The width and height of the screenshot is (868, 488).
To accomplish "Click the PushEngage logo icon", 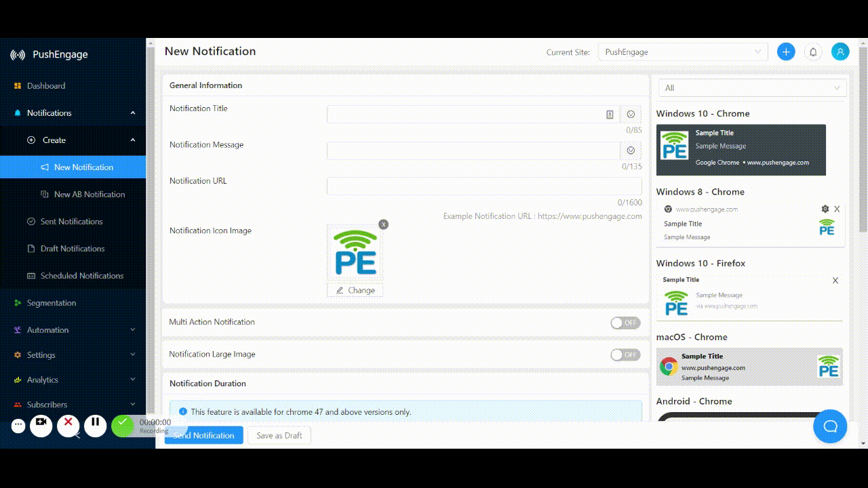I will [18, 55].
